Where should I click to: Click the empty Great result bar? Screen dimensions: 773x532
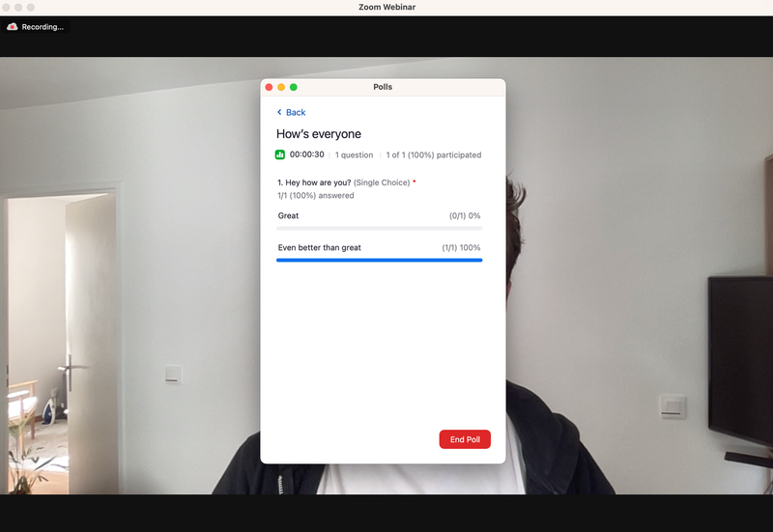379,228
